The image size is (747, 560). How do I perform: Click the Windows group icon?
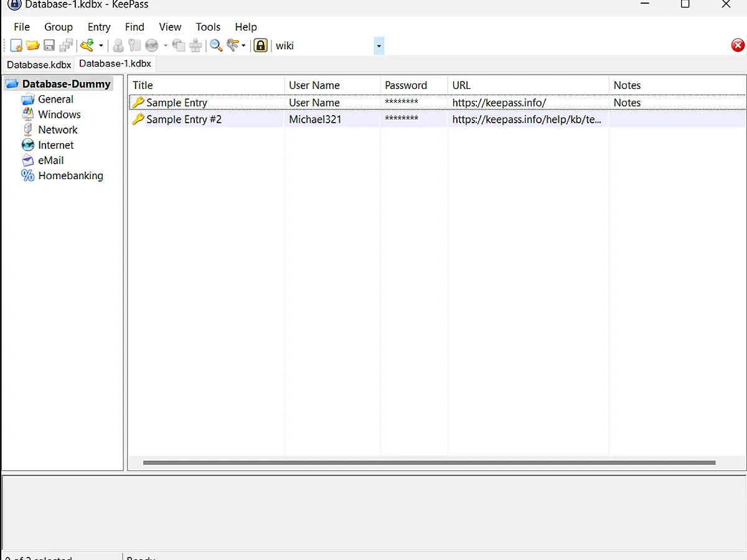tap(27, 114)
